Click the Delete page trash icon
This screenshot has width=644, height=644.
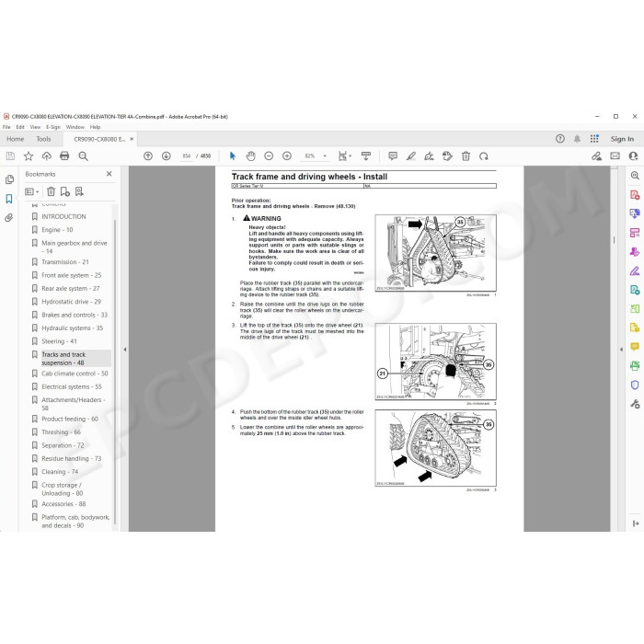click(x=466, y=156)
